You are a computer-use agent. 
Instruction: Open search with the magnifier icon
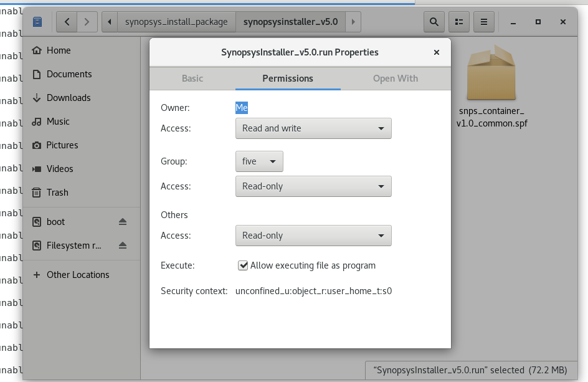434,22
